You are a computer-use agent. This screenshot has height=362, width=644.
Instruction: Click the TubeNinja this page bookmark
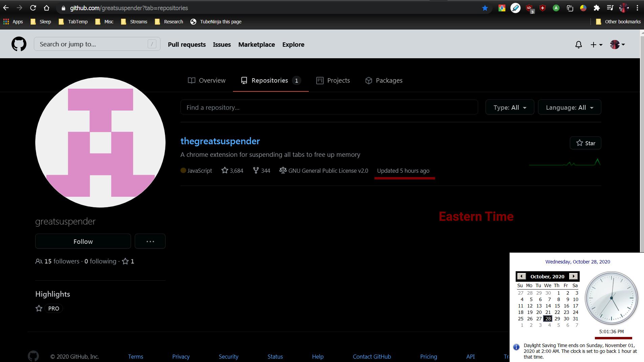point(216,22)
